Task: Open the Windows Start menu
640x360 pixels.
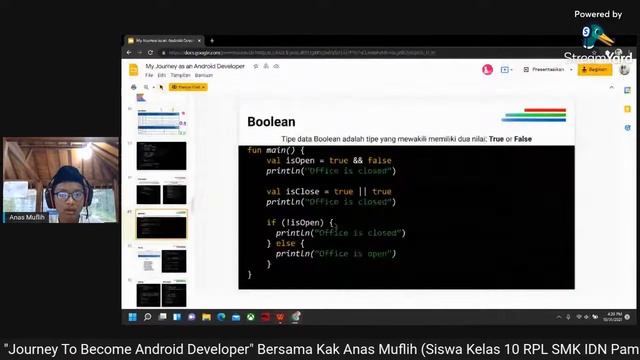Action: (x=133, y=317)
